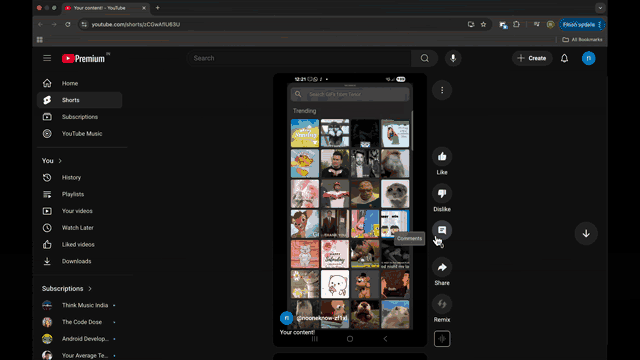Go to Home in sidebar
Viewport: 640px width, 360px height.
80,83
